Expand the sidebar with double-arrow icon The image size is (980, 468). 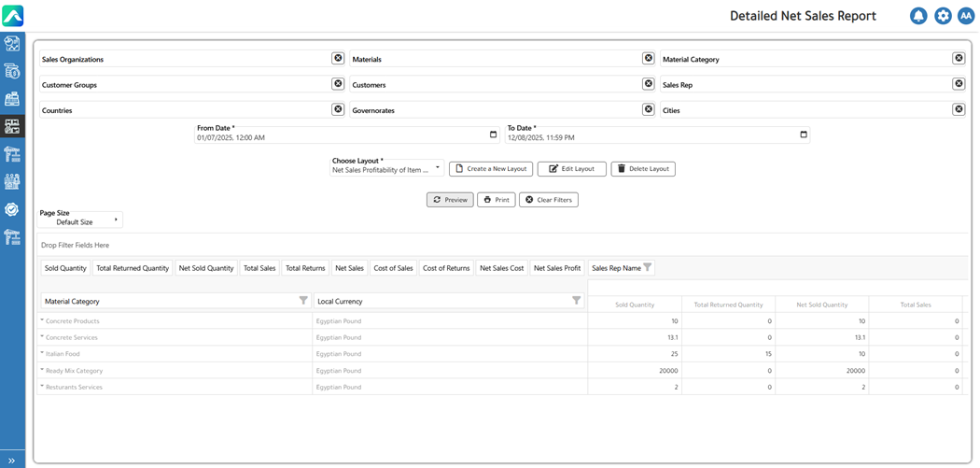[12, 461]
